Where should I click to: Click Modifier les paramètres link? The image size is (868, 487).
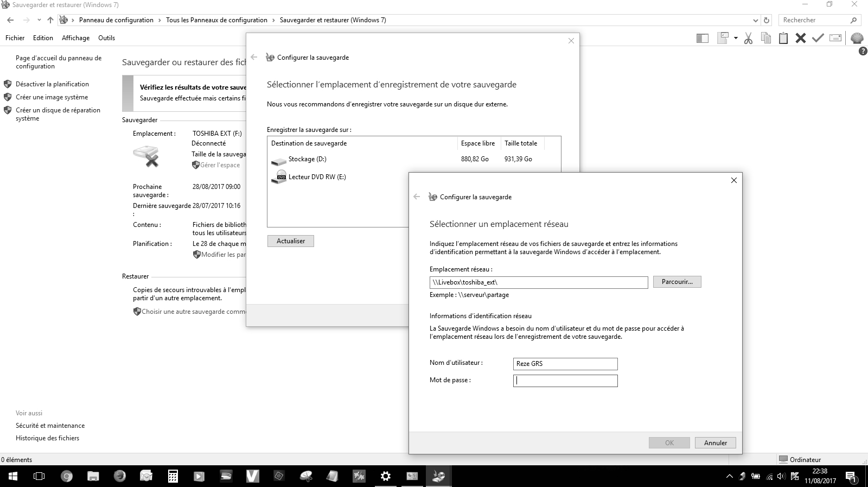(x=224, y=255)
